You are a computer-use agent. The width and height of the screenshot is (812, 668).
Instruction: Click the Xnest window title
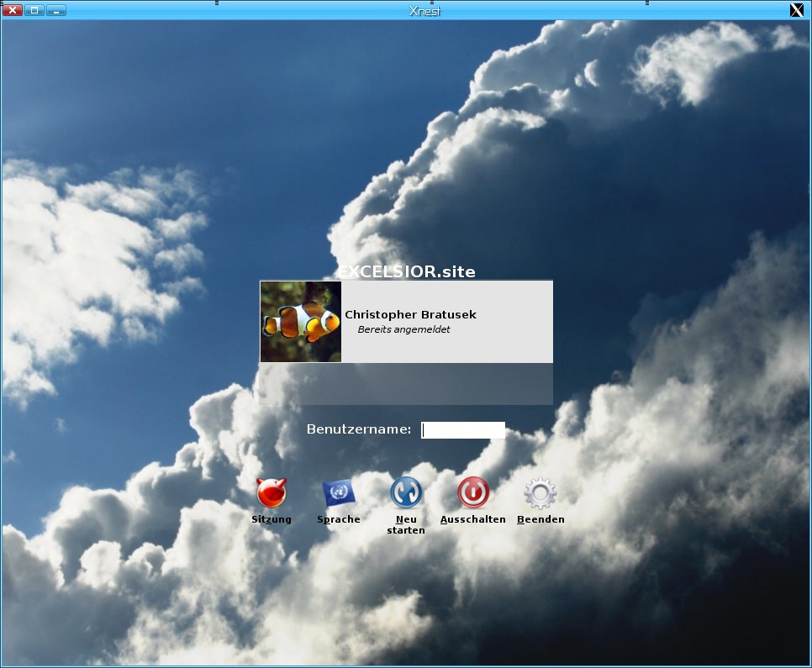tap(424, 11)
